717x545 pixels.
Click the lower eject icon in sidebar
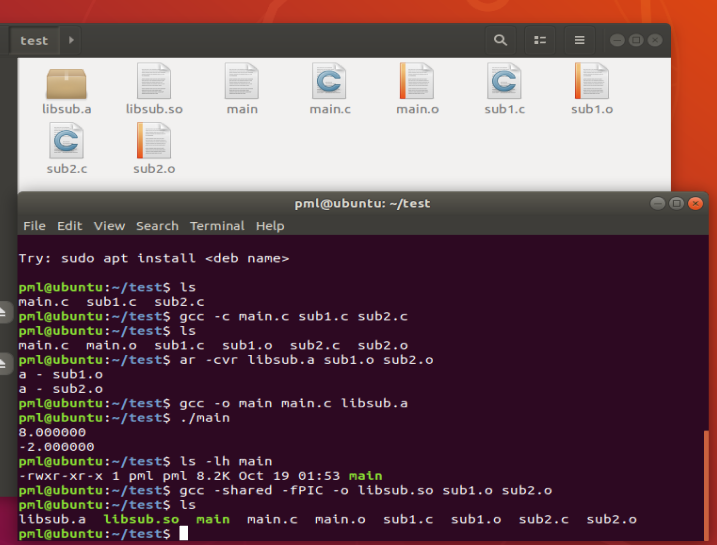click(3, 364)
